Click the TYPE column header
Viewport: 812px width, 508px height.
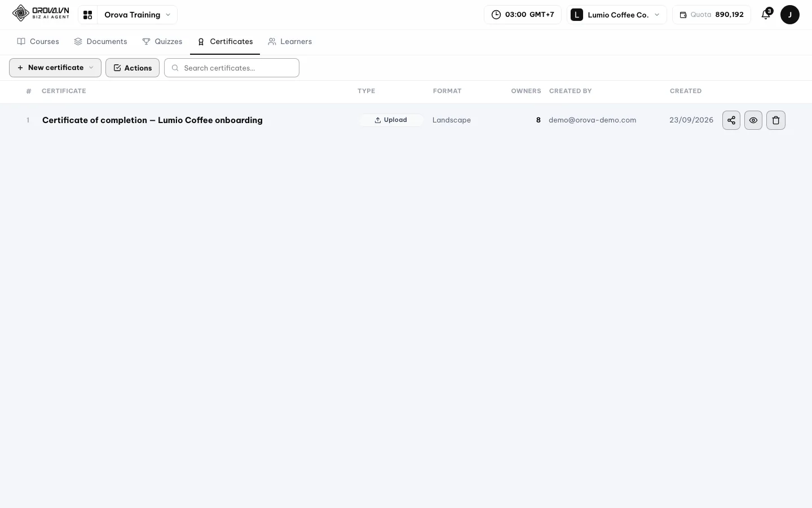tap(366, 91)
